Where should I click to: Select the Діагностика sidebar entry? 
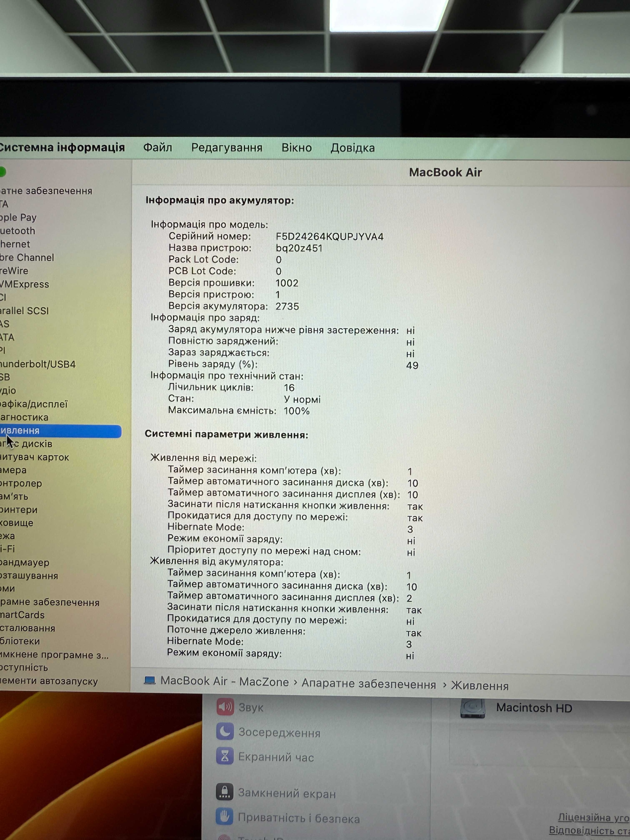(x=24, y=417)
